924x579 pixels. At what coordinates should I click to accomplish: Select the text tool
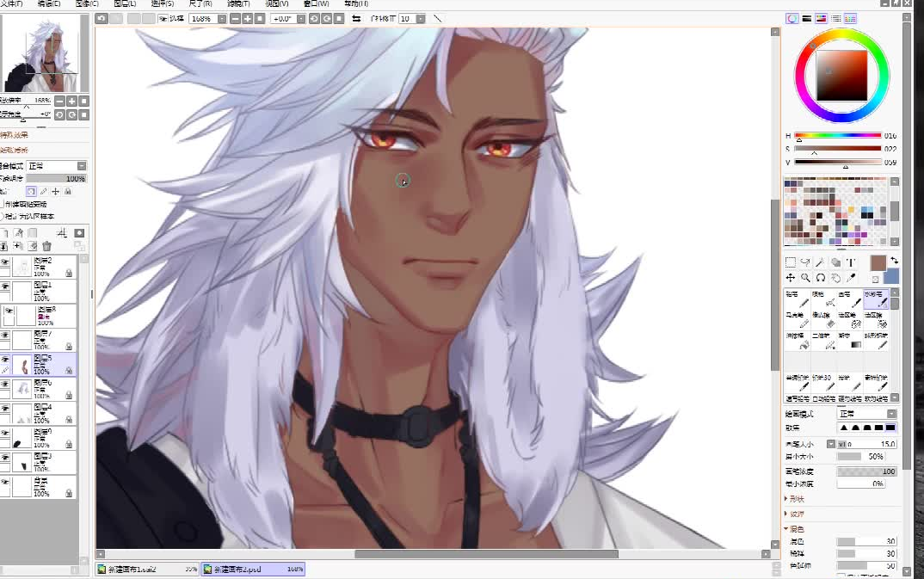[851, 262]
